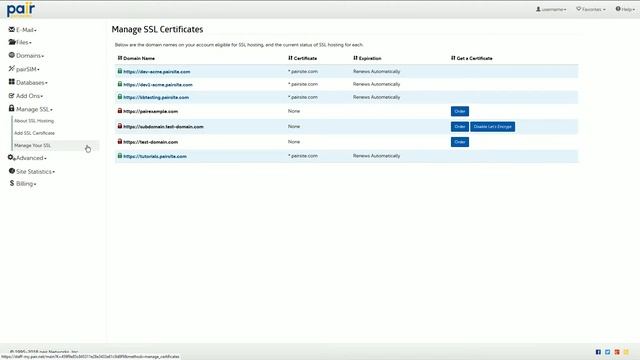640x360 pixels.
Task: Click the Domains globe icon
Action: (11, 55)
